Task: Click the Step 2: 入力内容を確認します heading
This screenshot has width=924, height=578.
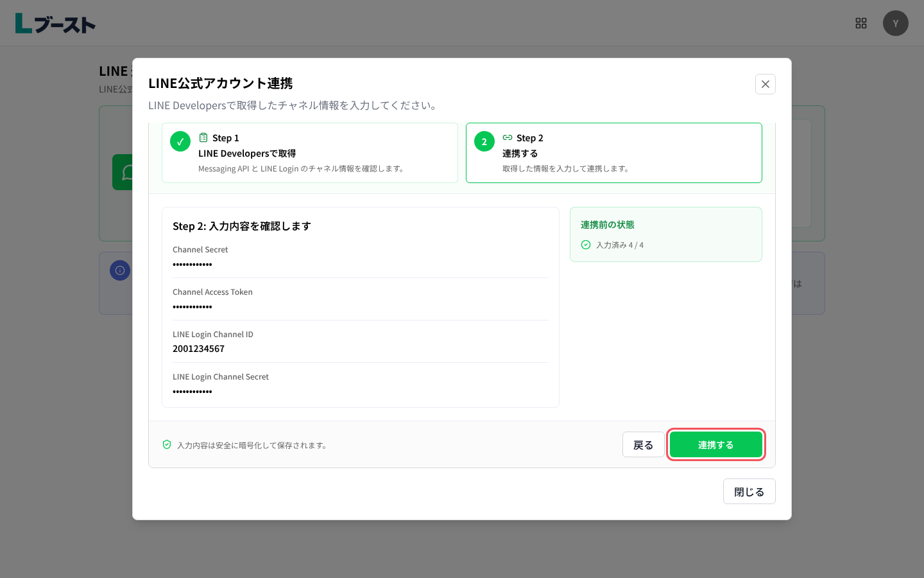Action: click(242, 226)
